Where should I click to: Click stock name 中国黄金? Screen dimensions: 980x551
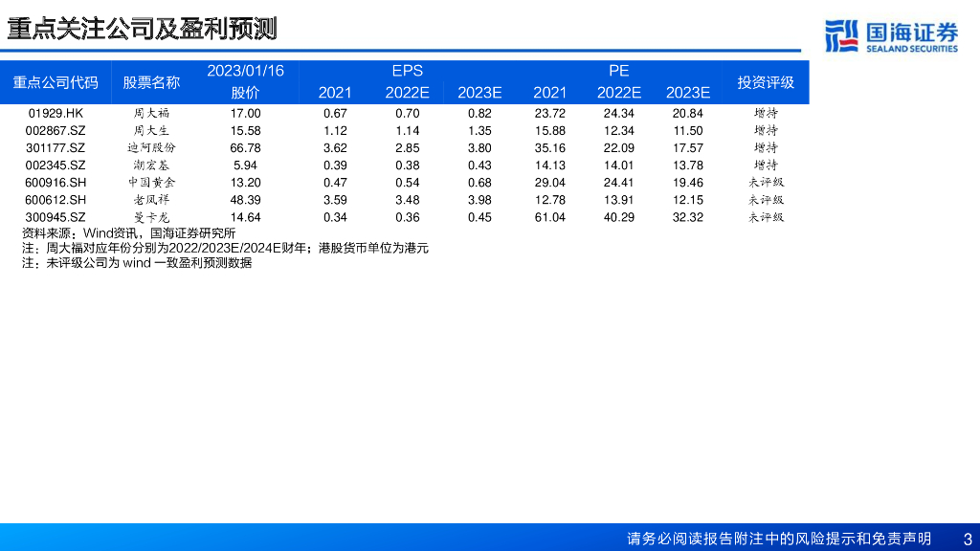(x=151, y=183)
